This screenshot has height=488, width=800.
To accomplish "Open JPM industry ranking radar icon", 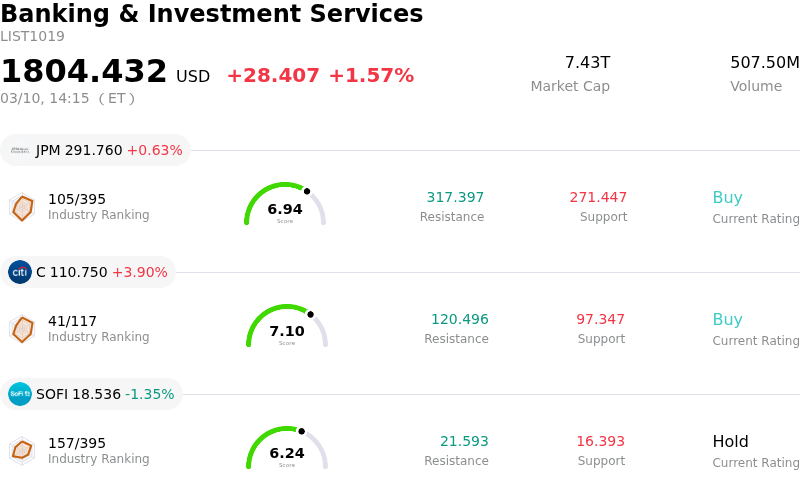I will (x=22, y=207).
